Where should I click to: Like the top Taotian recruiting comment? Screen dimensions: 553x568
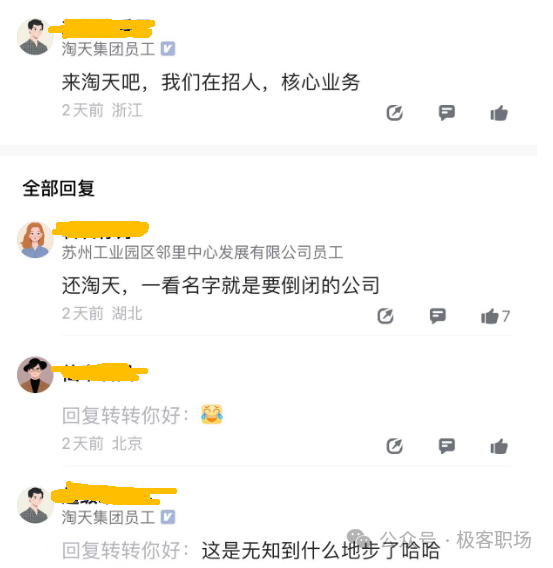(499, 113)
